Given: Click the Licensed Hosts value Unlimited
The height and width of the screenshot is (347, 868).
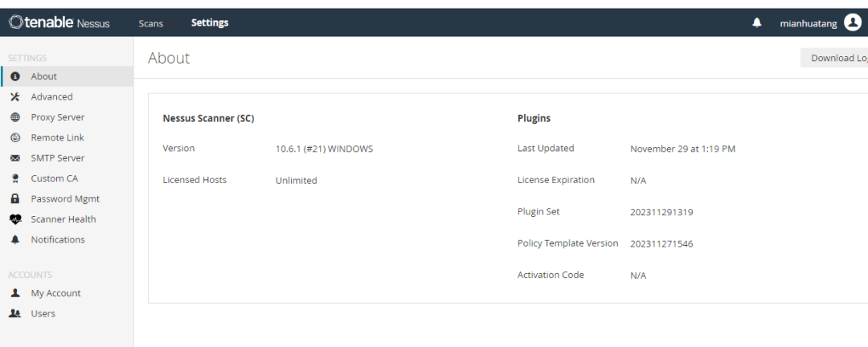Looking at the screenshot, I should [296, 181].
